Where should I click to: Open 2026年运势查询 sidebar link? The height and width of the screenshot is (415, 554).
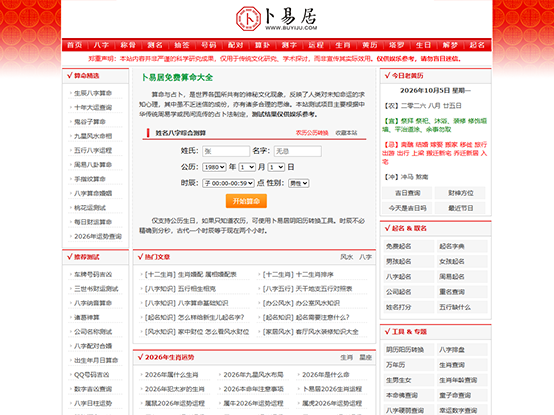point(98,236)
